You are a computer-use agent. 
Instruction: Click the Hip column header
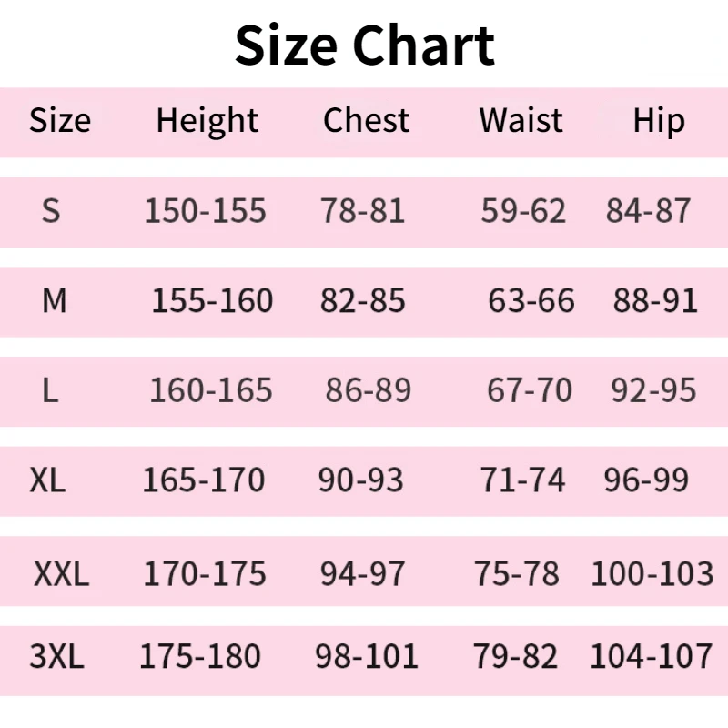click(x=659, y=121)
